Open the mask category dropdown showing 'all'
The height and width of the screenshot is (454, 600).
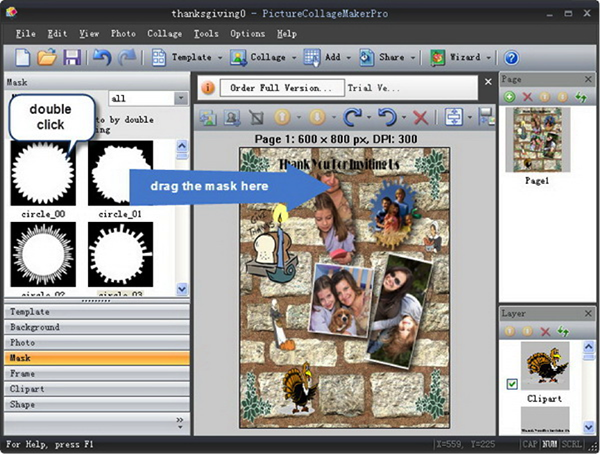(181, 98)
